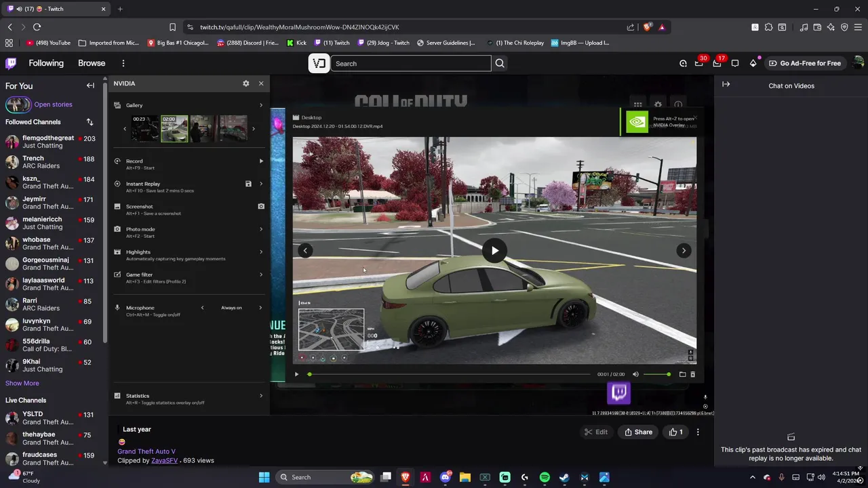Viewport: 868px width, 488px height.
Task: Open the Twitch home logo
Action: click(x=11, y=63)
